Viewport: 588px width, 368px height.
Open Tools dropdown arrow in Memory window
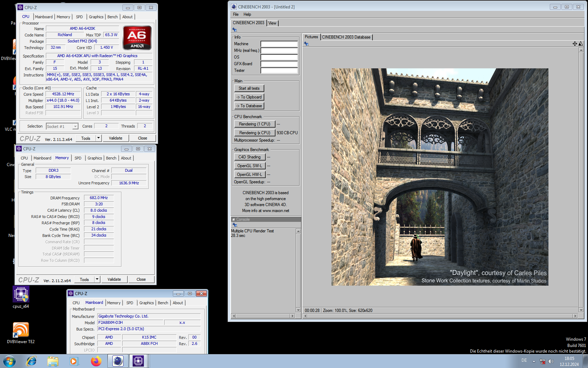(97, 279)
